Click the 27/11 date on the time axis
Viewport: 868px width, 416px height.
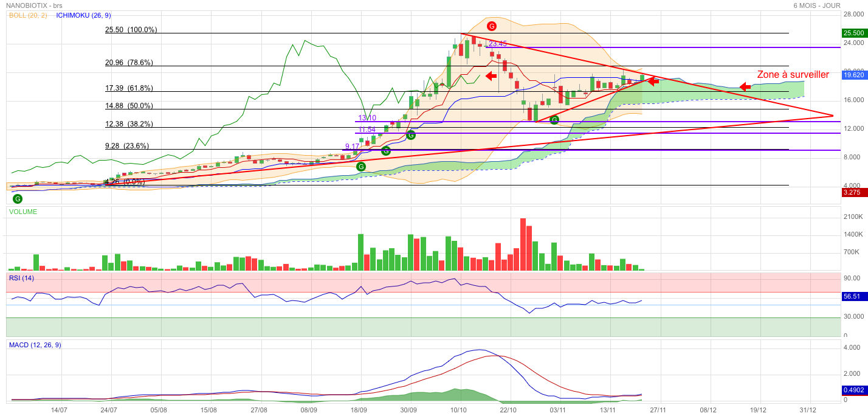[658, 410]
